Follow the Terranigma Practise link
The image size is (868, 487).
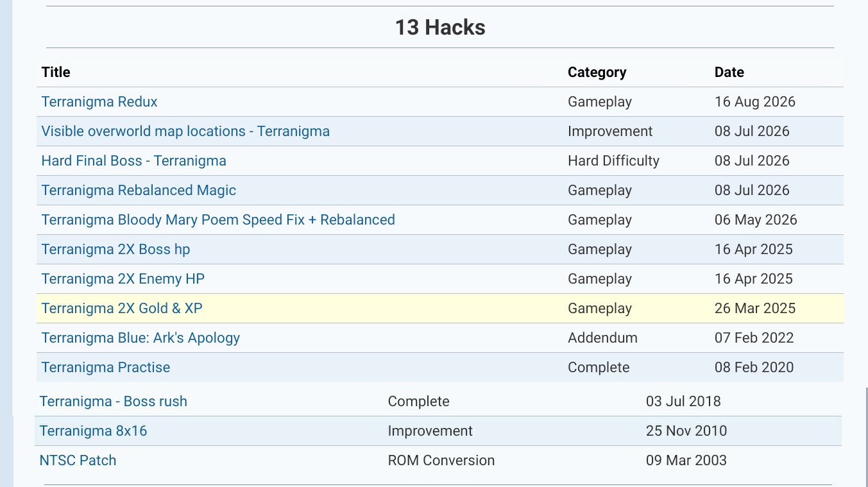pos(106,367)
